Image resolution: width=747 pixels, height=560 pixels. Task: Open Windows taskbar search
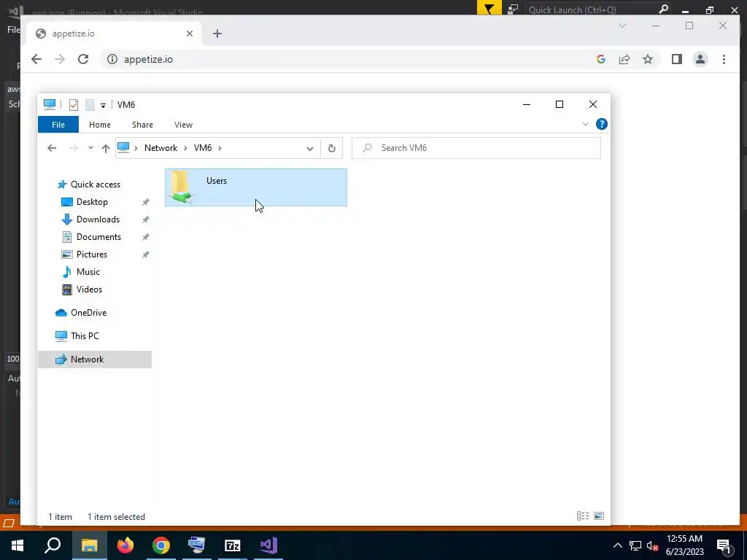[53, 545]
